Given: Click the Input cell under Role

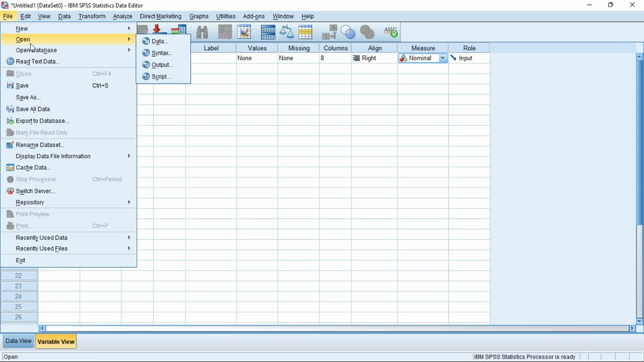Looking at the screenshot, I should [x=469, y=58].
